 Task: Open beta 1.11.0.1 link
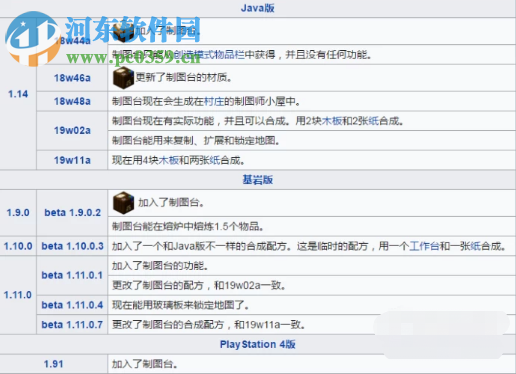click(72, 275)
